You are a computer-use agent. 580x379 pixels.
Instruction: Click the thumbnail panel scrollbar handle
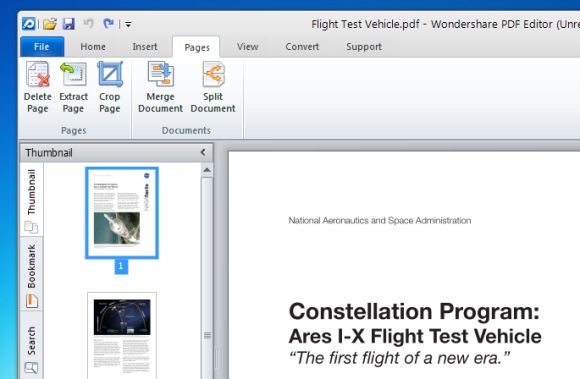pos(207,278)
